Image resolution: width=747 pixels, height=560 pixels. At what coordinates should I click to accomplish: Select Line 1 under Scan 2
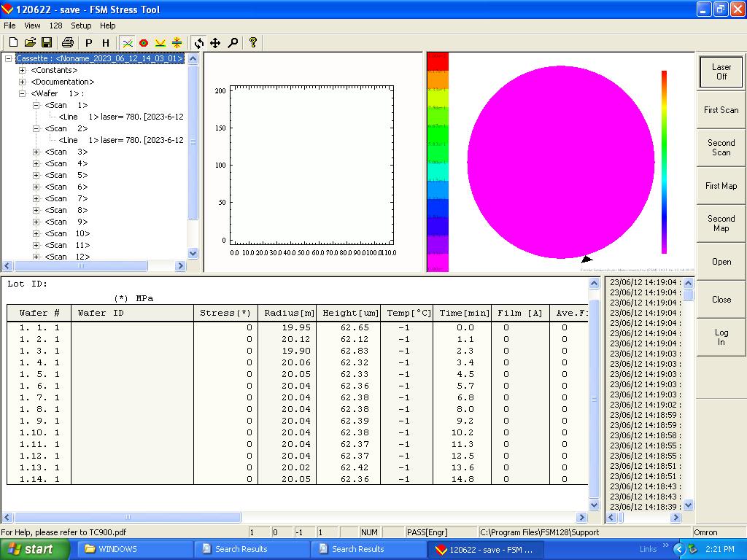pyautogui.click(x=121, y=140)
